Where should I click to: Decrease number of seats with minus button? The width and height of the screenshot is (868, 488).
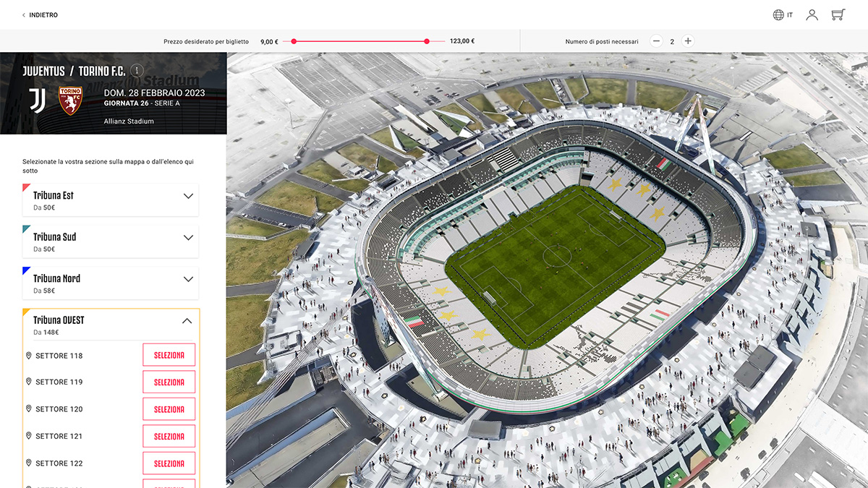[x=656, y=41]
